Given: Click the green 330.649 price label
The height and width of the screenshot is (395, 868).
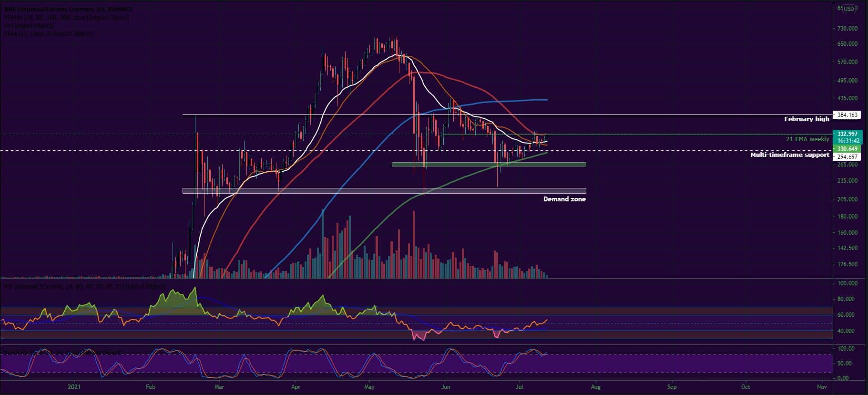Looking at the screenshot, I should pyautogui.click(x=847, y=149).
